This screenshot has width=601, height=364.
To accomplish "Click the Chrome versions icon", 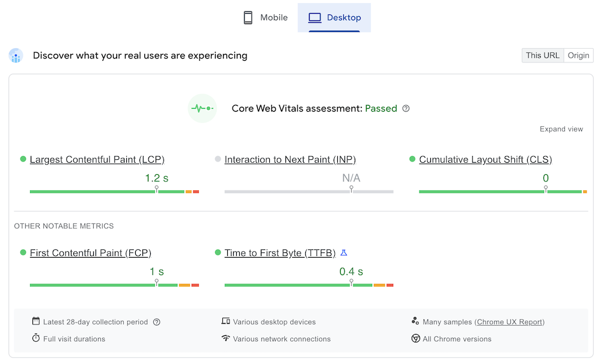I will 415,339.
